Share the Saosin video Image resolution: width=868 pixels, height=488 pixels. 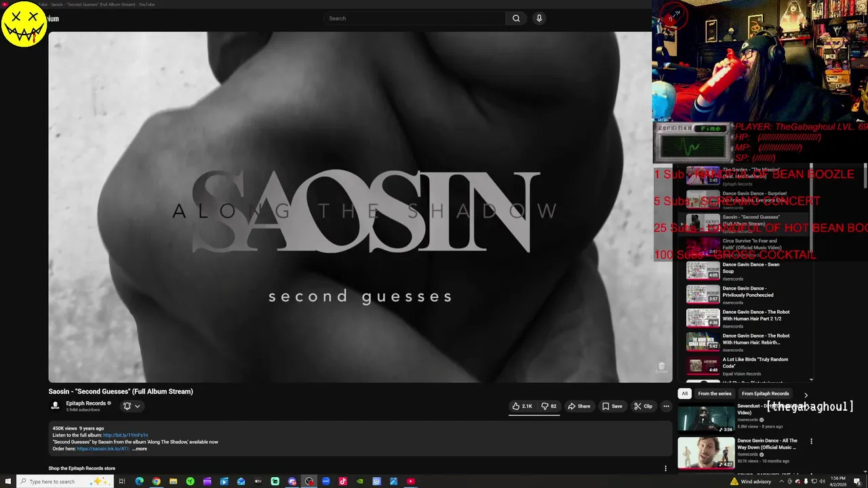pyautogui.click(x=579, y=406)
